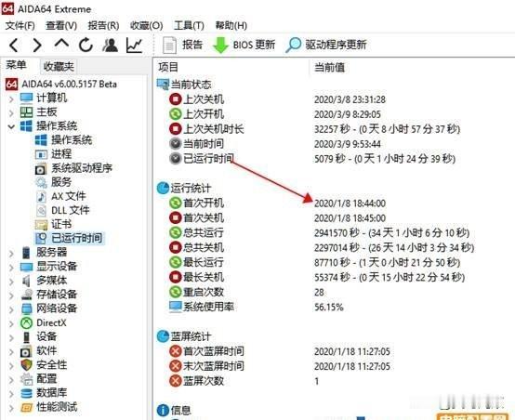This screenshot has width=515, height=420.
Task: Click the 安全性 shield icon
Action: coord(26,365)
